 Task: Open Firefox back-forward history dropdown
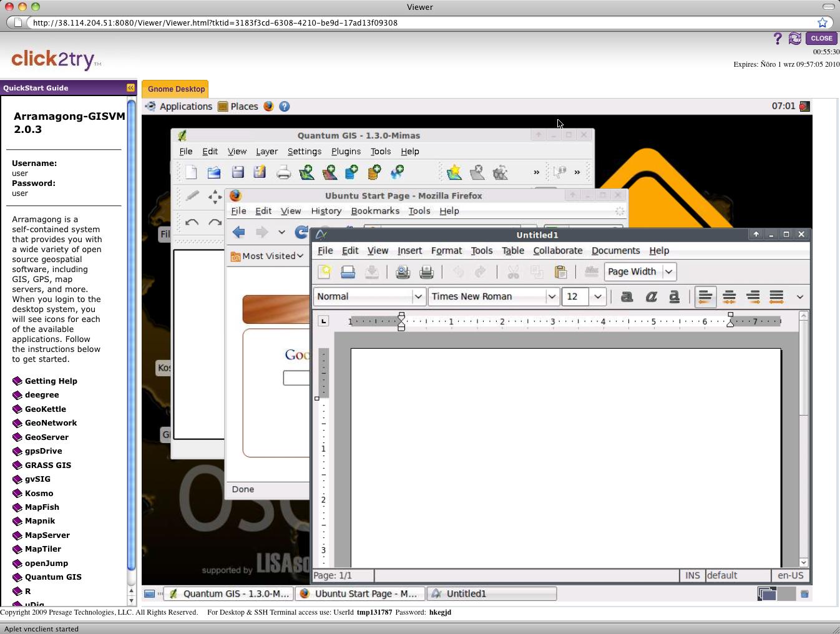pyautogui.click(x=281, y=232)
